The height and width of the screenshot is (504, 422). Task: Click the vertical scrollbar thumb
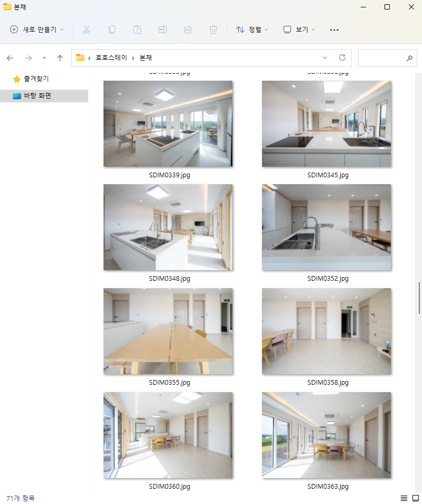pos(419,298)
